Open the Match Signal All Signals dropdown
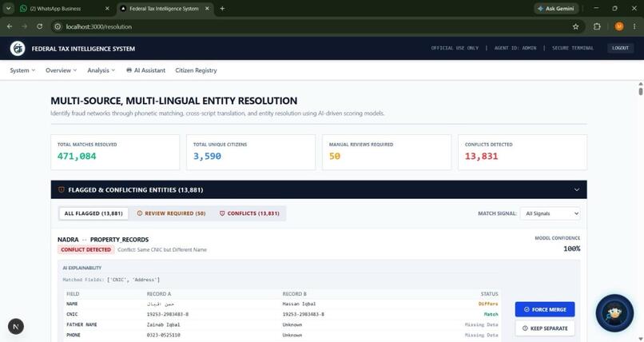 (x=550, y=213)
